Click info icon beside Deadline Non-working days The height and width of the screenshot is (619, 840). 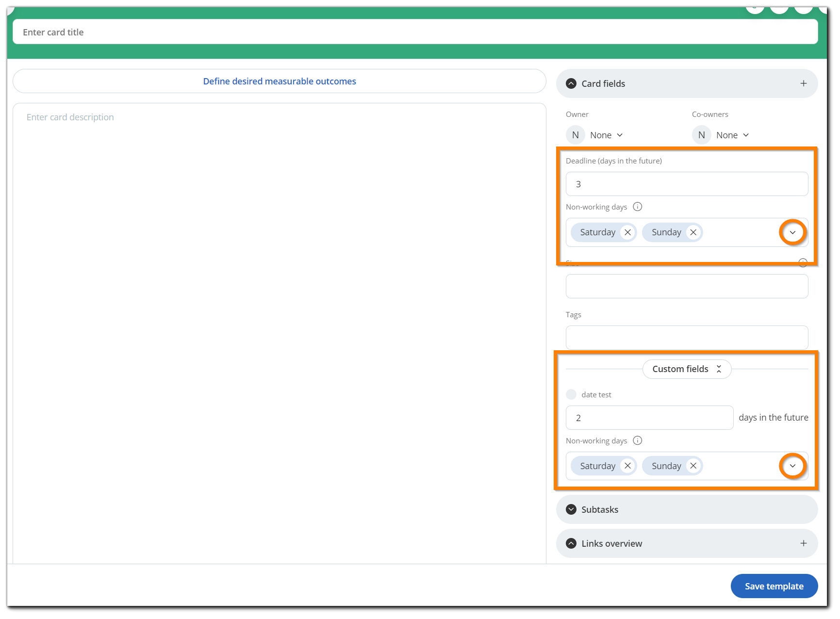pyautogui.click(x=638, y=207)
